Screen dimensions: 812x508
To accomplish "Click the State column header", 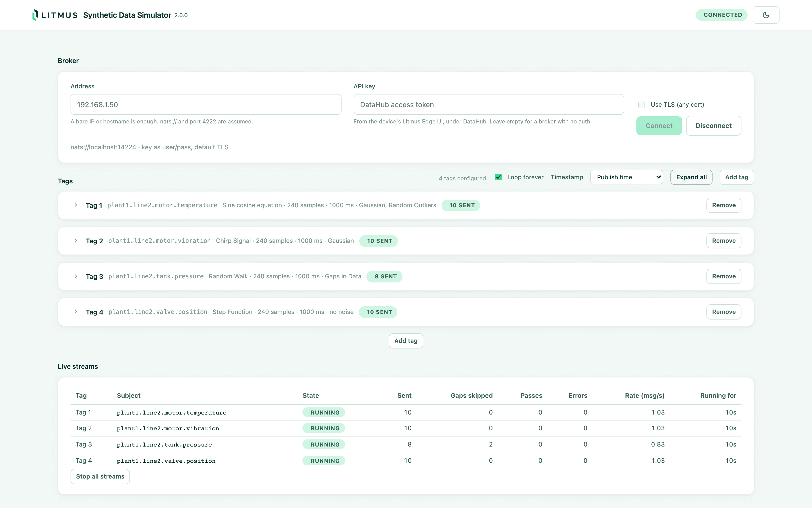I will tap(311, 395).
